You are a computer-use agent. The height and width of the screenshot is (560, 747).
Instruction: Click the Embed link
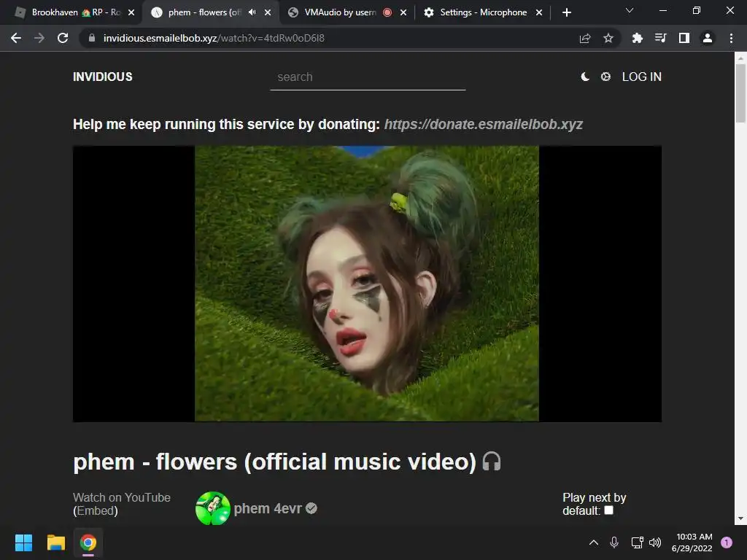click(x=96, y=510)
